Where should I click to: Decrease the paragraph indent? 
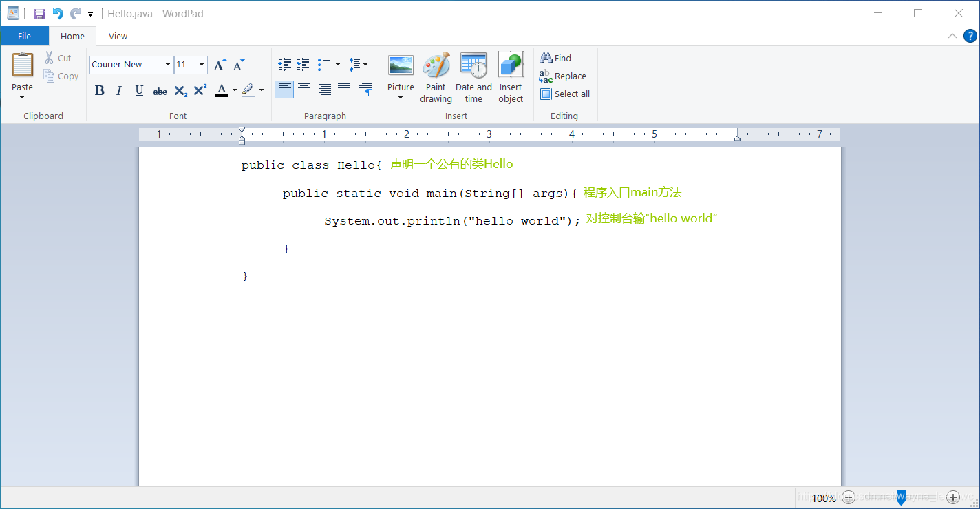click(284, 65)
